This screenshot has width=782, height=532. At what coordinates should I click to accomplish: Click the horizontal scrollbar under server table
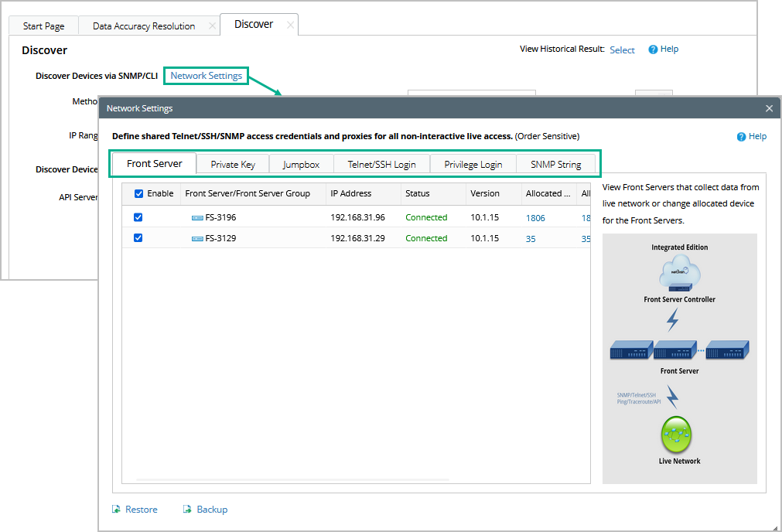[x=286, y=479]
